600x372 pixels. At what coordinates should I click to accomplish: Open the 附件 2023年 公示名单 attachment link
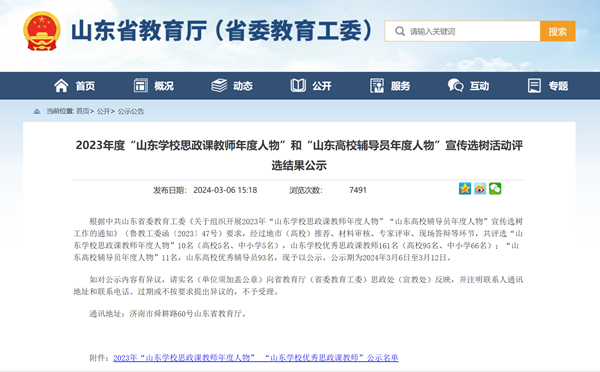tap(256, 357)
